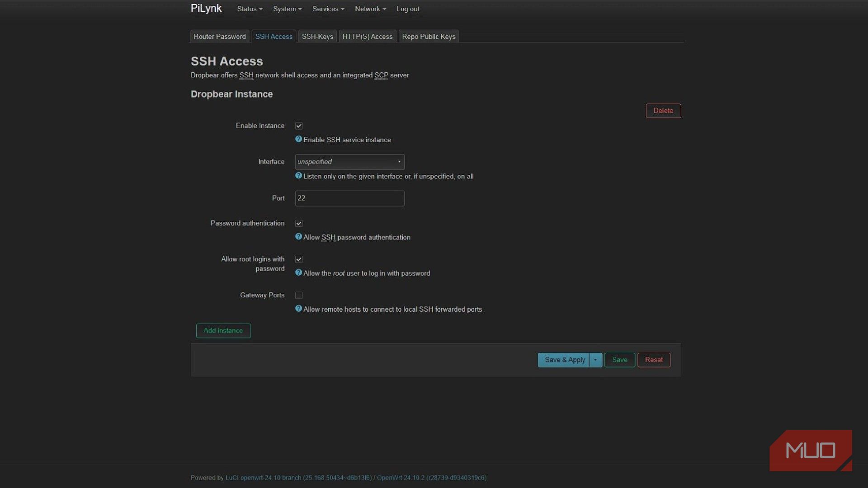868x488 pixels.
Task: Open the OpenWrt 24.10.2 footer link
Action: point(432,478)
